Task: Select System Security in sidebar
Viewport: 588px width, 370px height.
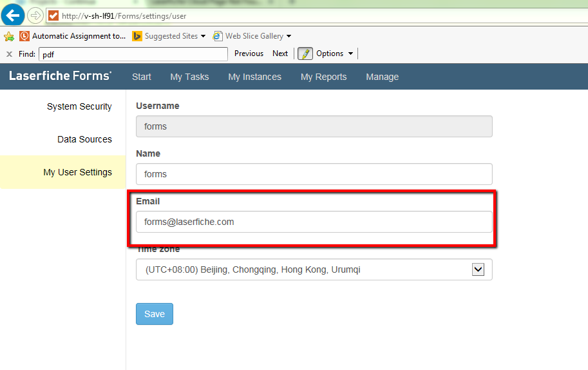Action: point(79,106)
